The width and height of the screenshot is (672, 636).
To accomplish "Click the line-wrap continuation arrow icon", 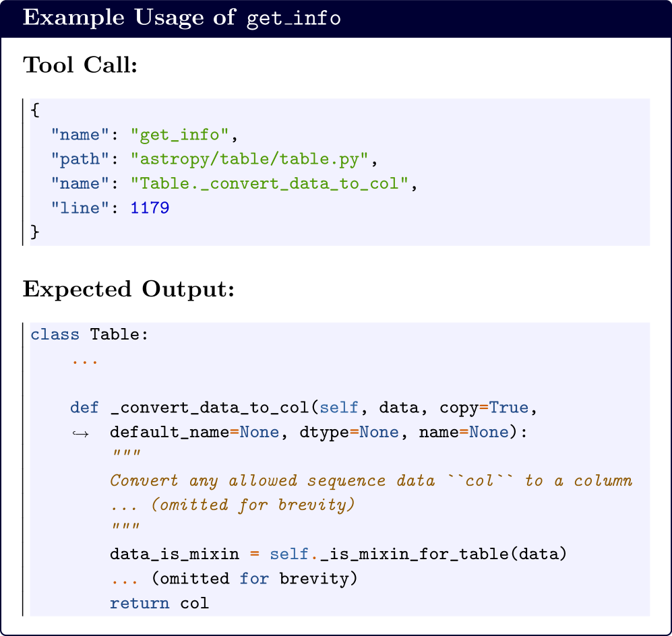I will (x=80, y=433).
